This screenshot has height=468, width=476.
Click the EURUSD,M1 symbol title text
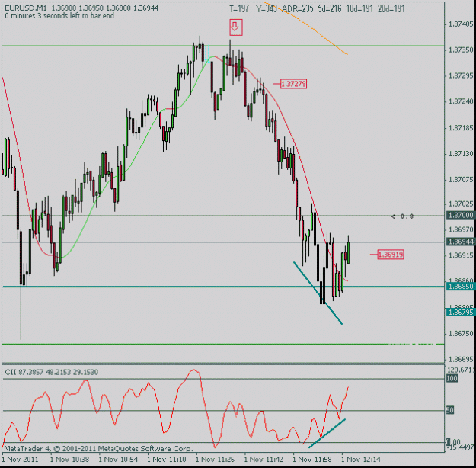(26, 8)
